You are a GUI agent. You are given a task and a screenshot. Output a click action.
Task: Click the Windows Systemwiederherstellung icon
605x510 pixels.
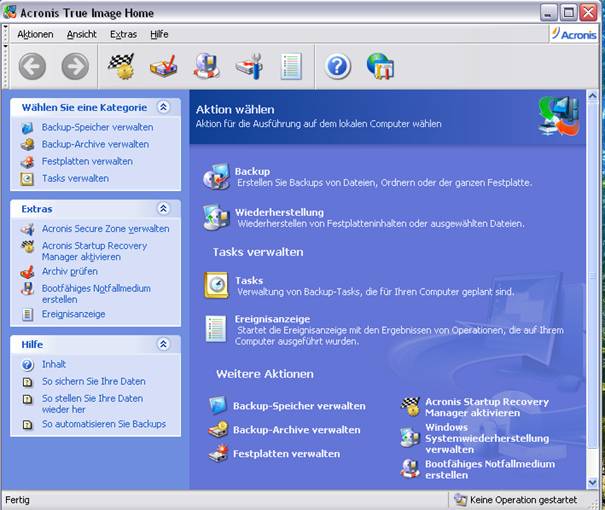click(410, 438)
